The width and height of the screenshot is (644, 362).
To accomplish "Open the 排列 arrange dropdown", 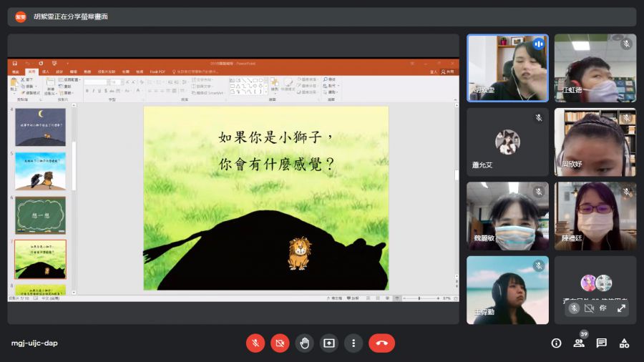I will tap(274, 84).
